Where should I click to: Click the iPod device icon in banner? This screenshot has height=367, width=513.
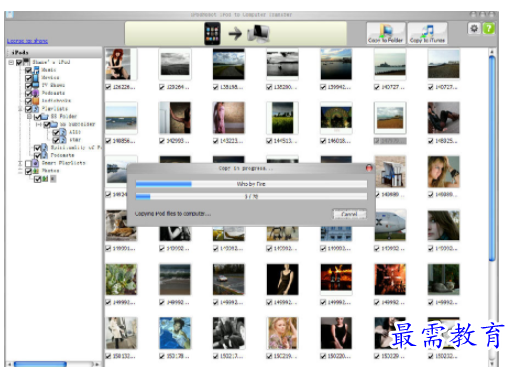(x=212, y=34)
